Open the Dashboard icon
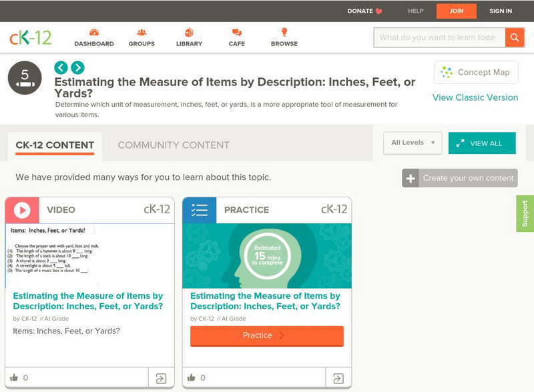The width and height of the screenshot is (534, 392). point(94,33)
